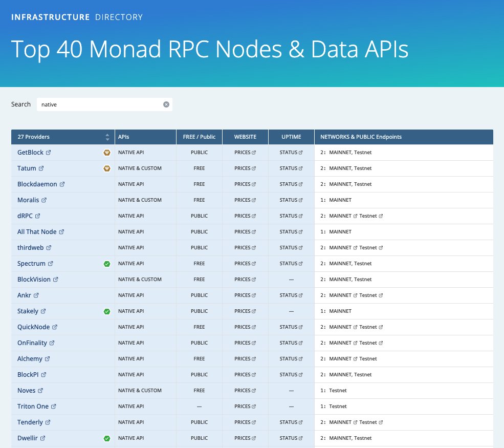
Task: Click '1: Testnet' in Triton One row
Action: point(333,407)
